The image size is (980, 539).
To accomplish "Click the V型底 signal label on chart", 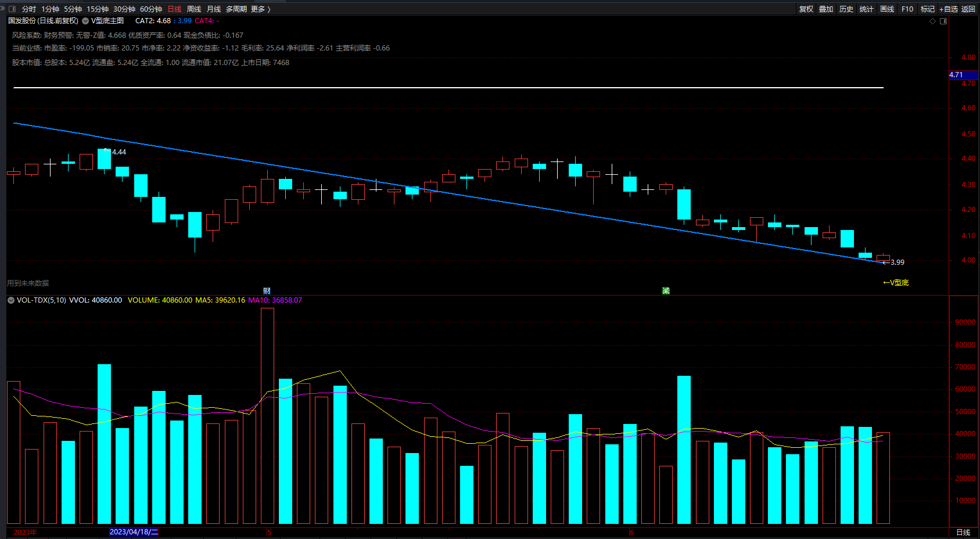I will [x=896, y=283].
